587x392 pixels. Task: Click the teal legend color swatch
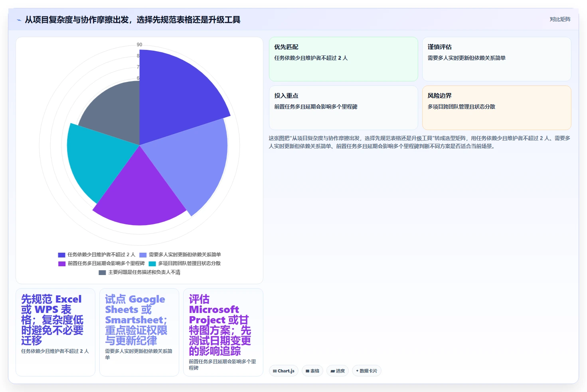pyautogui.click(x=152, y=263)
